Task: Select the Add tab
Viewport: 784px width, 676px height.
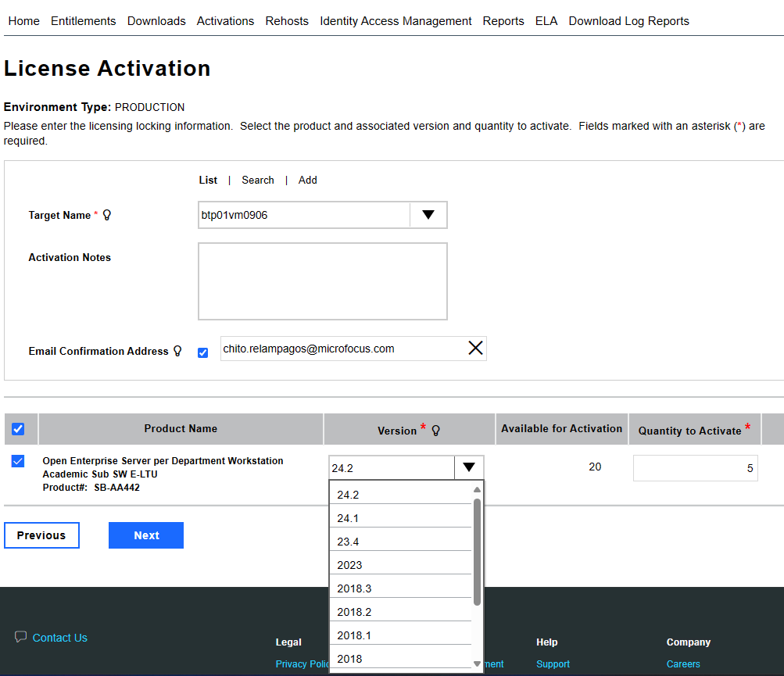Action: pos(307,180)
